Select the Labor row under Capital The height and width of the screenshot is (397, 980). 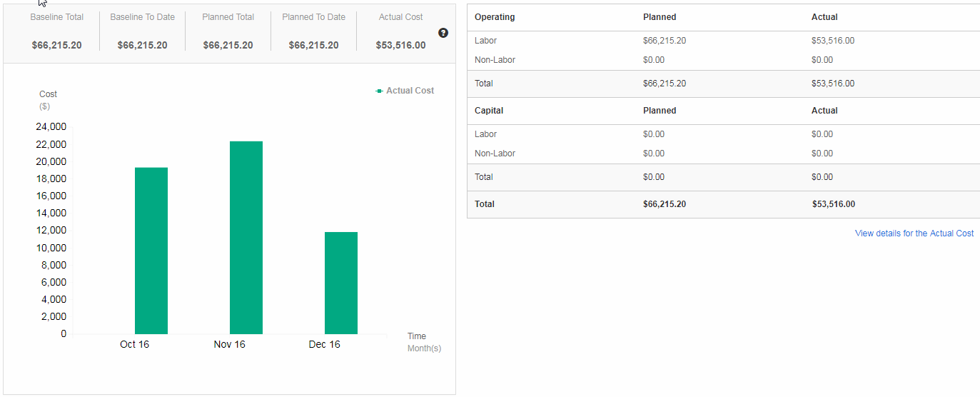[x=485, y=134]
